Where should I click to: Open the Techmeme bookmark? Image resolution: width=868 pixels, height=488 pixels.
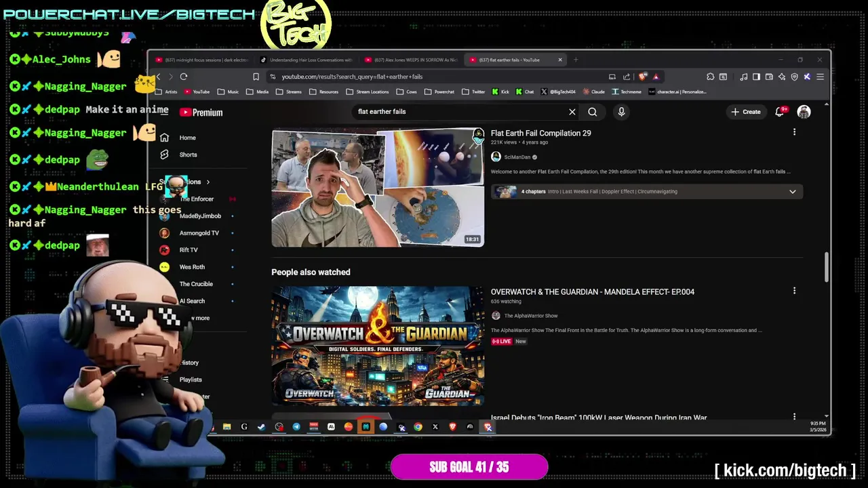(x=626, y=91)
